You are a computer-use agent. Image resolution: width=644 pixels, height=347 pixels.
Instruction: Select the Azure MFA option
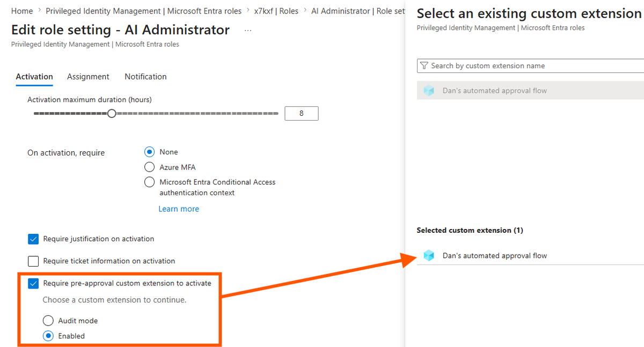tap(150, 167)
